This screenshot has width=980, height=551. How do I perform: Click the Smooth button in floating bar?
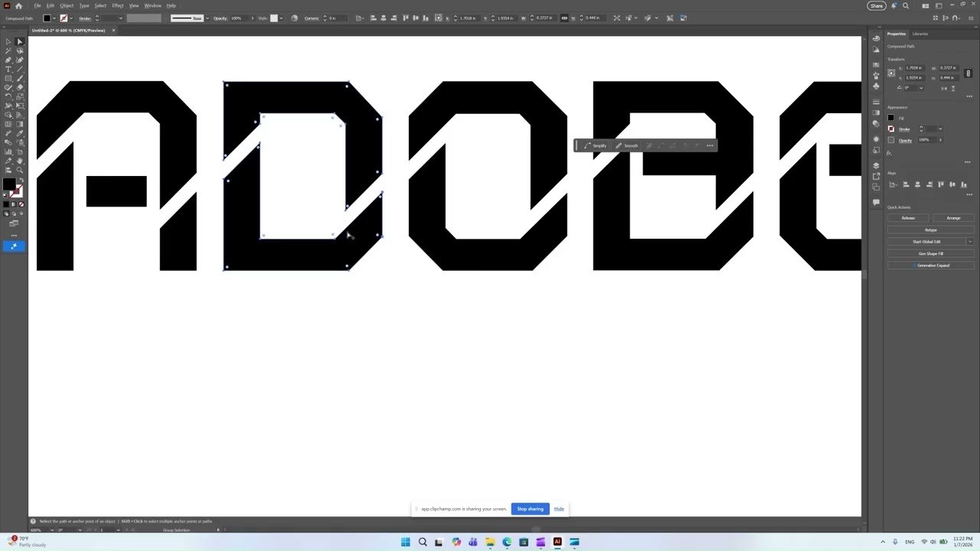click(x=626, y=145)
